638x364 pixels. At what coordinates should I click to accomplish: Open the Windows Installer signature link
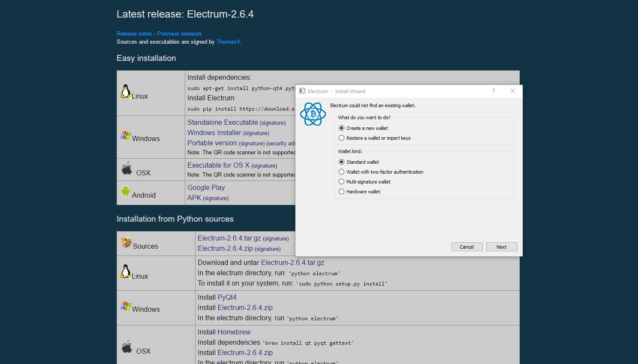point(256,133)
